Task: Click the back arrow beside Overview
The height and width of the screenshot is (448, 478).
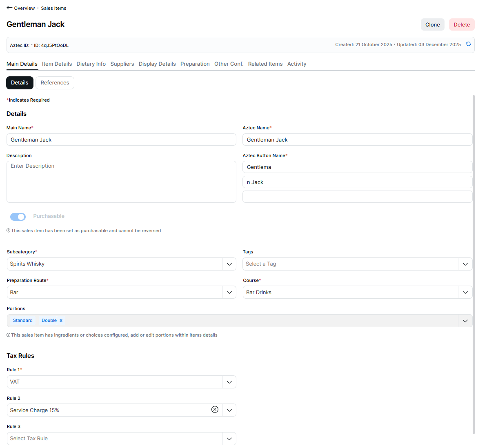Action: pos(9,8)
